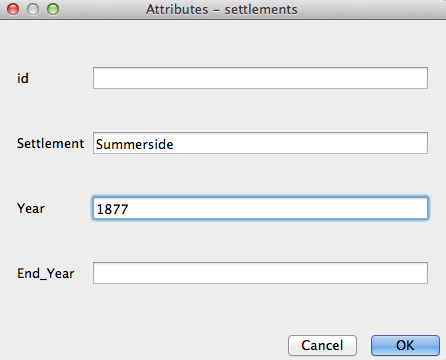Image resolution: width=446 pixels, height=360 pixels.
Task: Select the highlighted Year input field
Action: pos(260,208)
